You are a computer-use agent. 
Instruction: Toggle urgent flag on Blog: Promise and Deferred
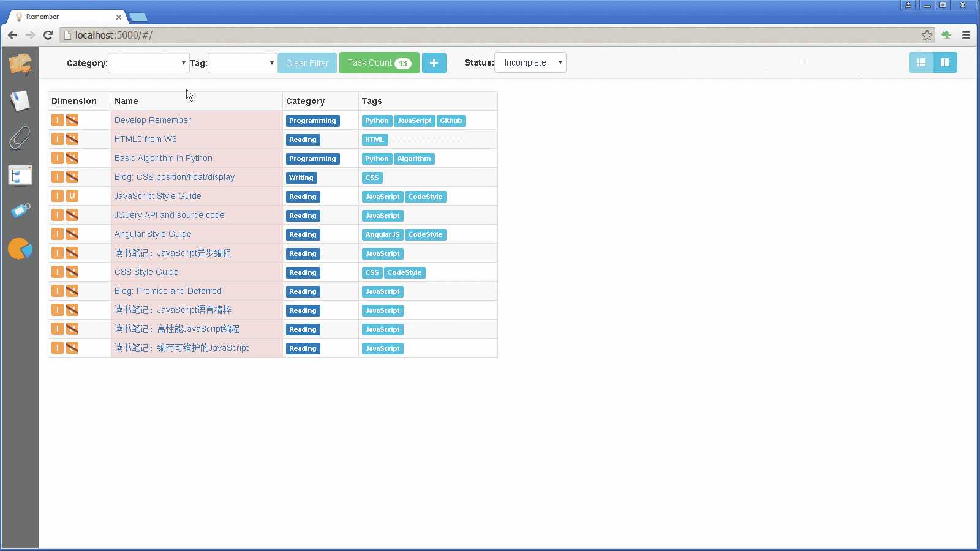72,291
